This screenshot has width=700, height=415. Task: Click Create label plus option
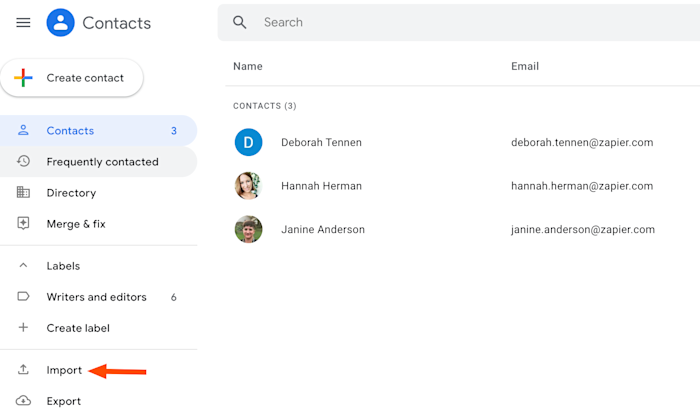77,328
